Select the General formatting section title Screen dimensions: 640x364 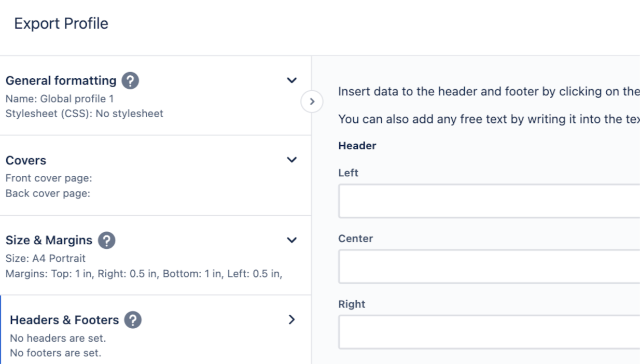click(61, 81)
